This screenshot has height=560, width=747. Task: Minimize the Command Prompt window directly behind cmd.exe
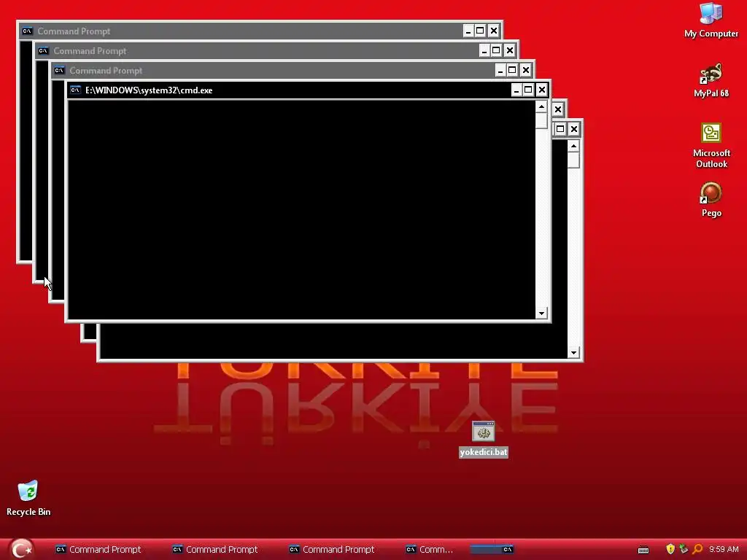click(500, 71)
